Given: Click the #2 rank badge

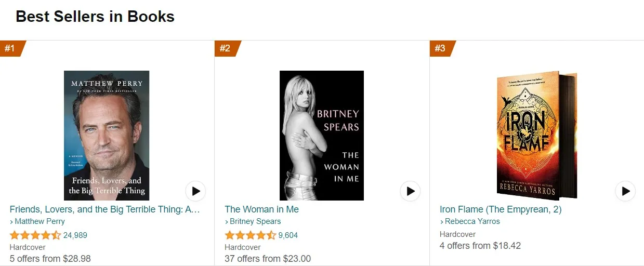Looking at the screenshot, I should pos(226,48).
